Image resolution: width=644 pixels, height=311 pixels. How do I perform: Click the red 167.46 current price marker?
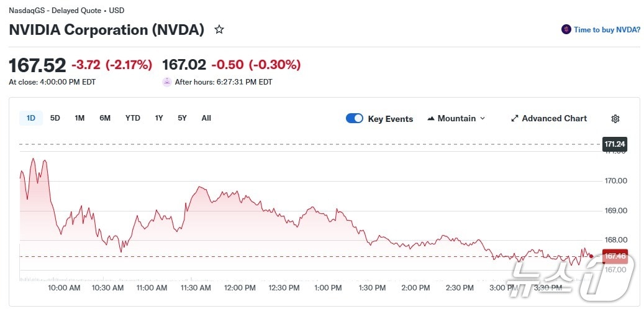tap(615, 256)
